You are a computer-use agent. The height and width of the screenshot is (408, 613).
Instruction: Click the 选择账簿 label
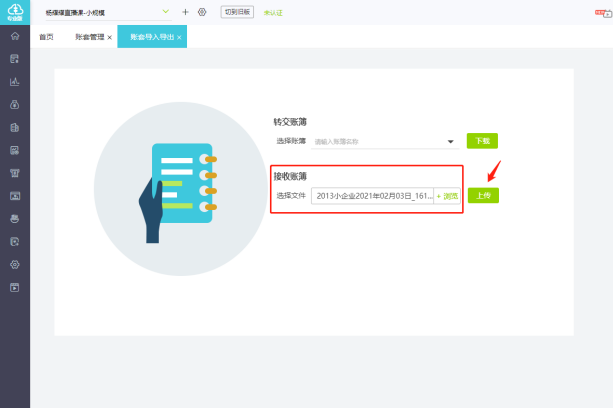tap(291, 141)
